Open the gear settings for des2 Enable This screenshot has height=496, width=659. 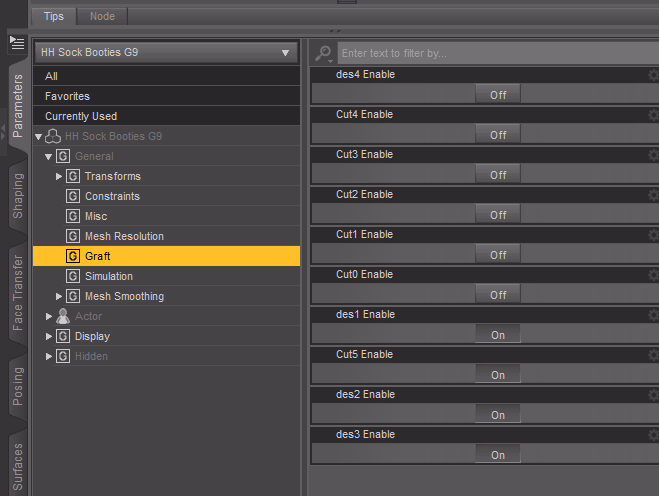point(653,395)
